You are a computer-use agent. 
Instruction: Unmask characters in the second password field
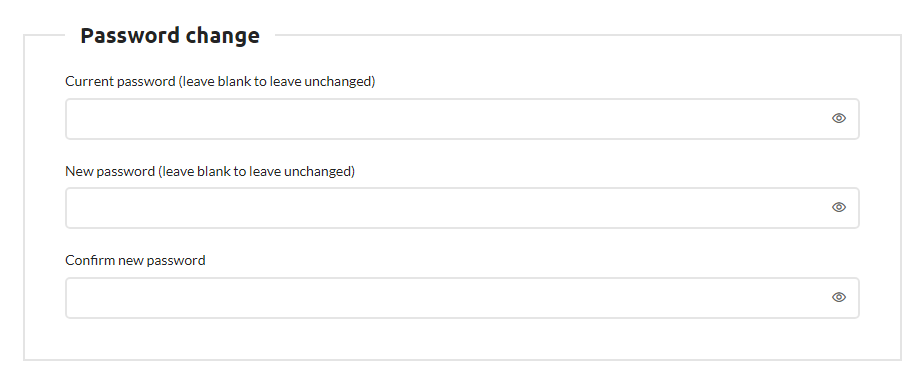point(839,207)
